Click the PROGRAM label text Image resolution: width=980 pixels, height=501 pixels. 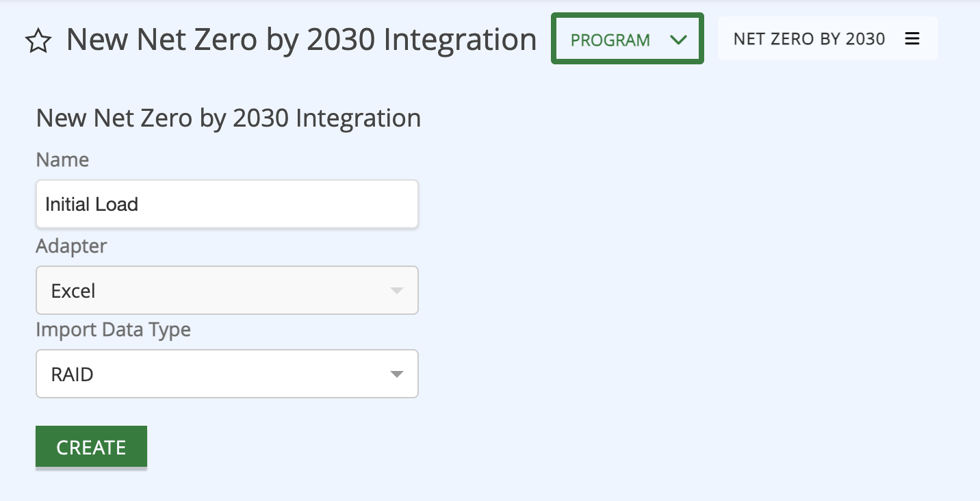[610, 40]
